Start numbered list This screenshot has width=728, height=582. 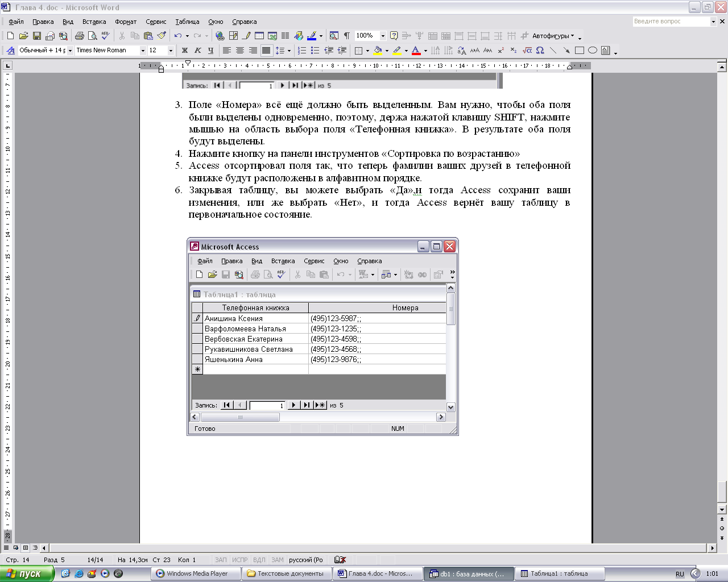[301, 51]
